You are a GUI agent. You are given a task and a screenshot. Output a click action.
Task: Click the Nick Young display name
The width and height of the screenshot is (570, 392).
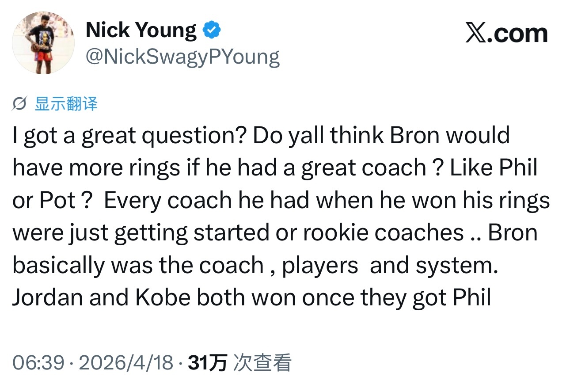coord(141,30)
